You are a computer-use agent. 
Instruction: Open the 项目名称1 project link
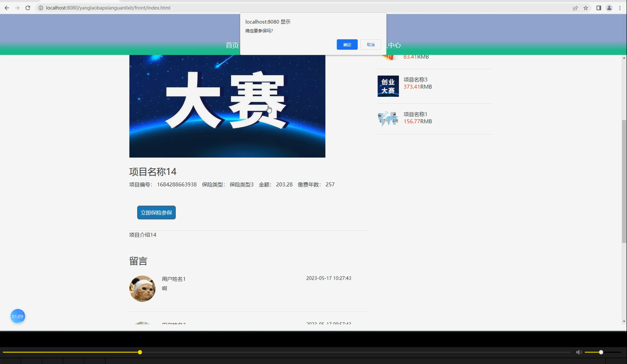pyautogui.click(x=415, y=114)
